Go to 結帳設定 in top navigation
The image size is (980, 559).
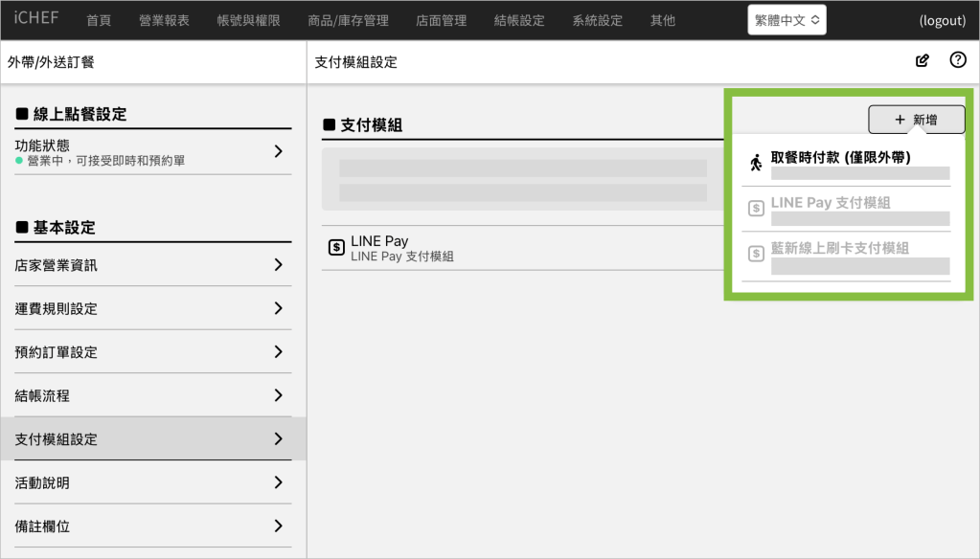519,20
